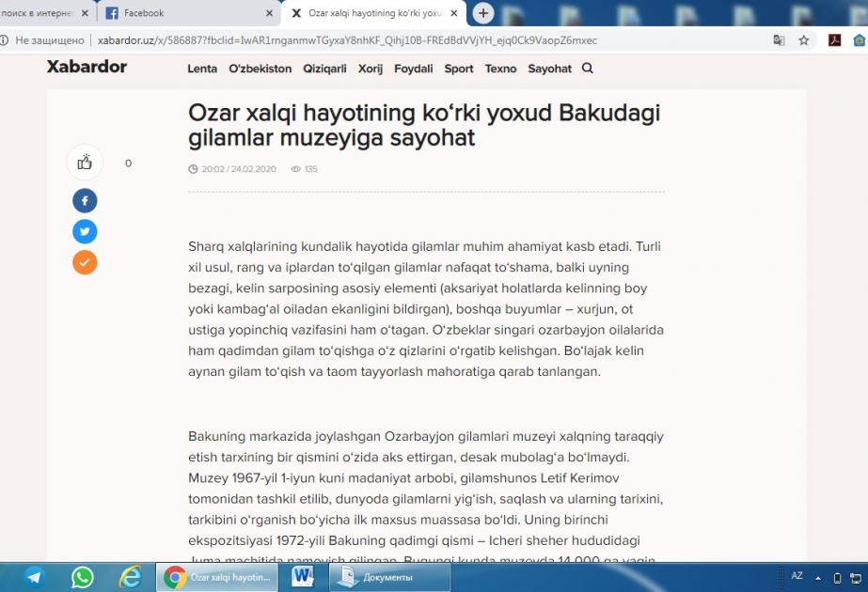This screenshot has width=868, height=592.
Task: Close the Ozar xalqi article tab
Action: pyautogui.click(x=454, y=13)
